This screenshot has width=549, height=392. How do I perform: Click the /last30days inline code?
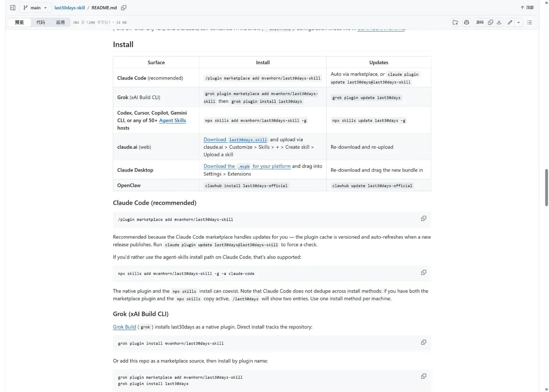pos(246,299)
